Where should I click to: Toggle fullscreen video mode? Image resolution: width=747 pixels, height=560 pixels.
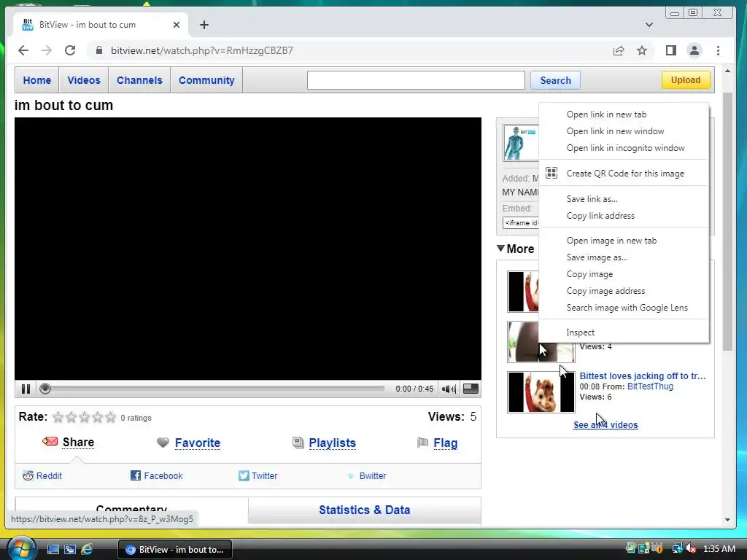point(471,389)
